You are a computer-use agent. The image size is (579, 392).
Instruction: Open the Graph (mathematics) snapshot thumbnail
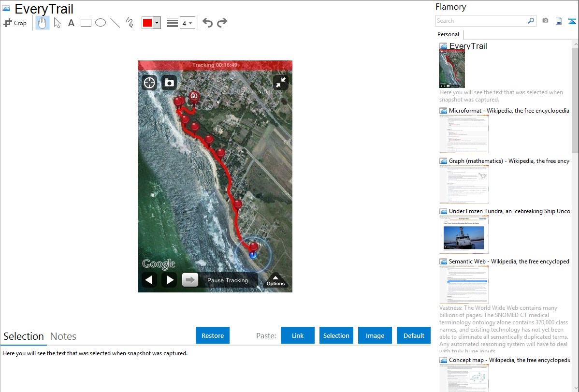coord(464,184)
